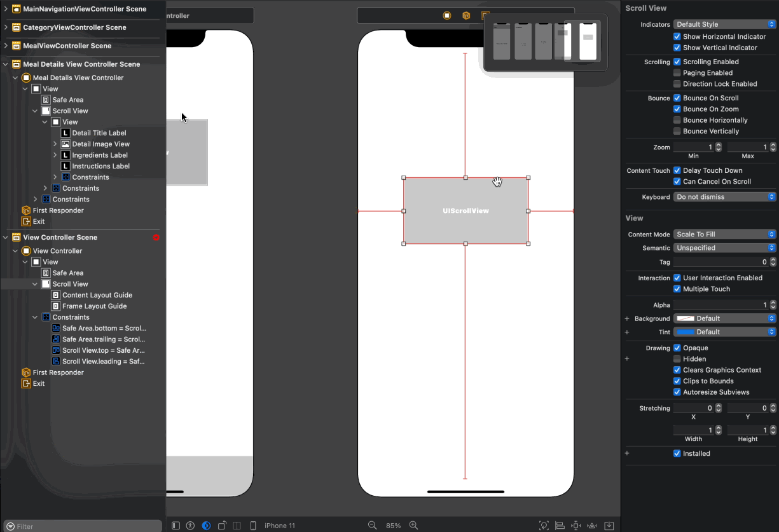Click the Zoom Min stepper
This screenshot has width=779, height=532.
coord(719,147)
